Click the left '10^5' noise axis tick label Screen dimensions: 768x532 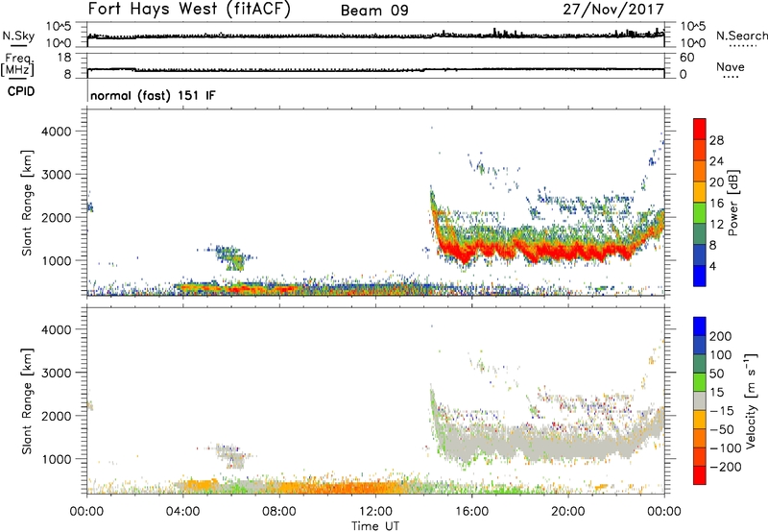[59, 26]
